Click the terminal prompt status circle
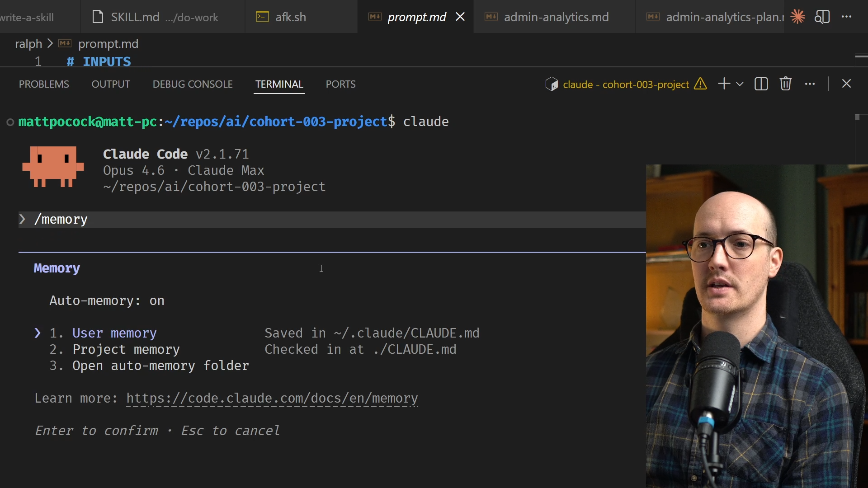 pos(10,122)
